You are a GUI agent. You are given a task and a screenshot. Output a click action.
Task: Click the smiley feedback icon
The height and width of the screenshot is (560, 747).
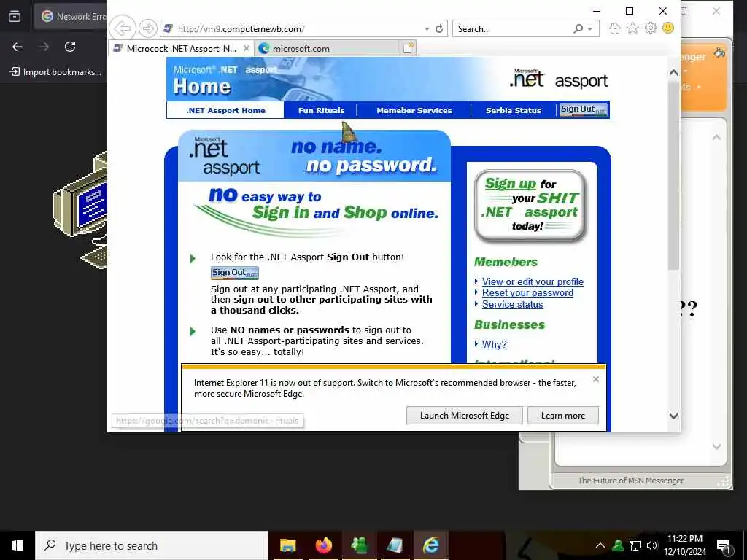668,28
